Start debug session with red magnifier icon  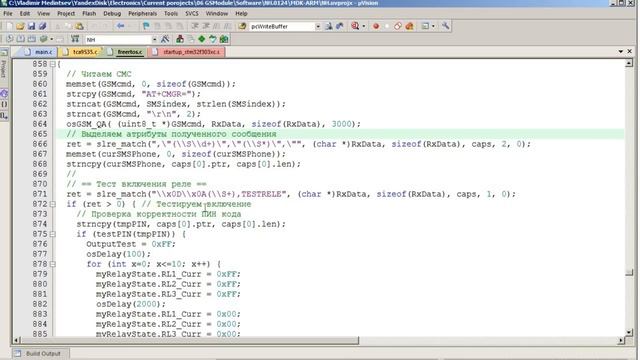355,26
